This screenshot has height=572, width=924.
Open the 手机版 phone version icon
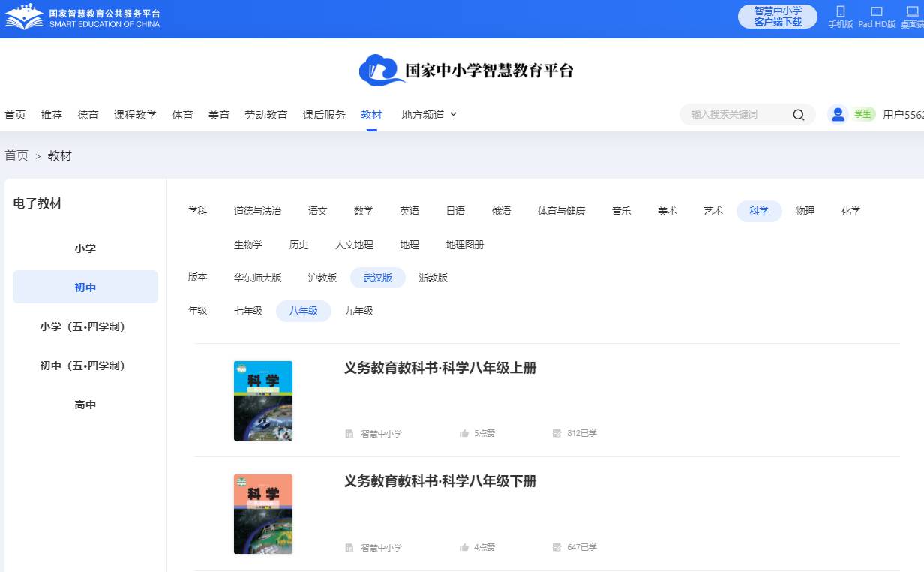[x=841, y=11]
